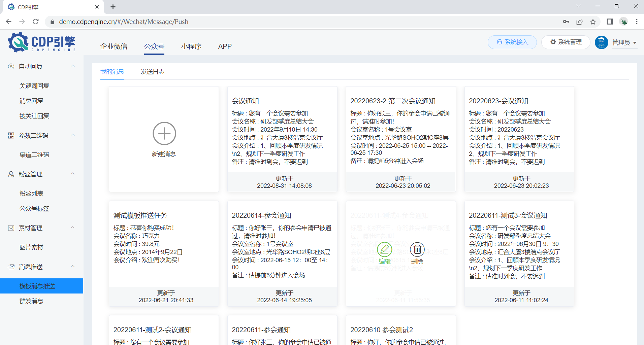
Task: Open 被关注回复 in sidebar
Action: [x=34, y=116]
